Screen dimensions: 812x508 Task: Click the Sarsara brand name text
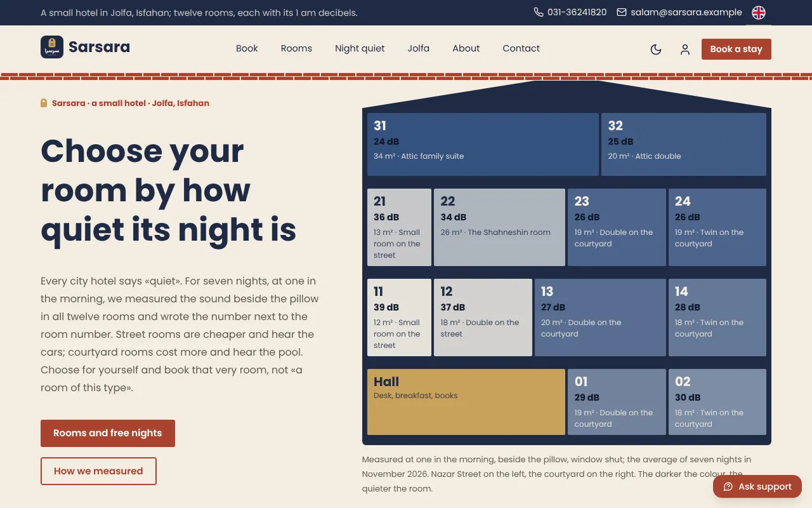[99, 47]
